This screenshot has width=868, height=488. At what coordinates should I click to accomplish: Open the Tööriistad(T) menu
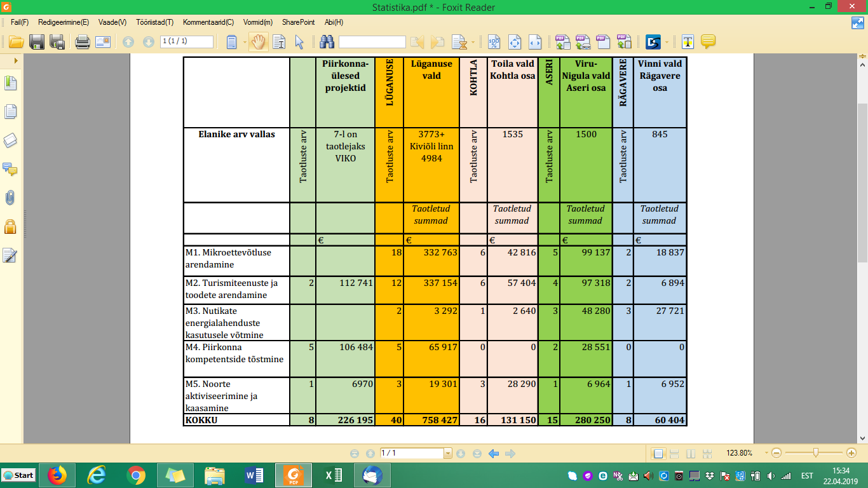coord(154,22)
